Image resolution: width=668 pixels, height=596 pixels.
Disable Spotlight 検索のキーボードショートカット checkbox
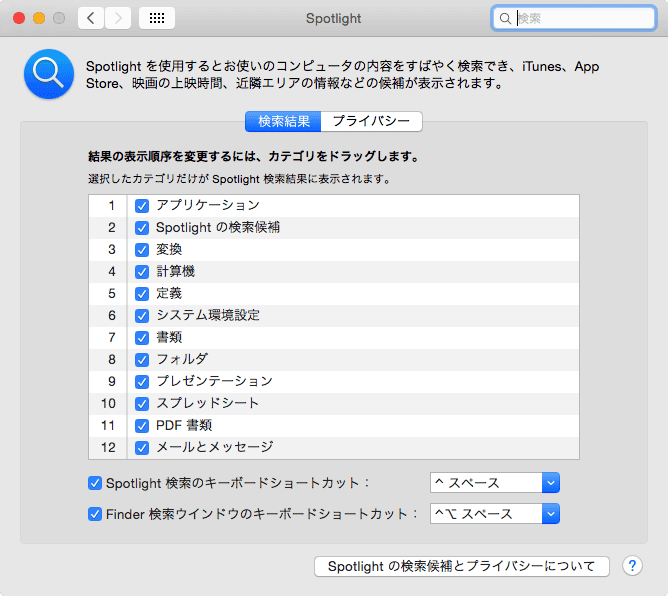point(95,483)
